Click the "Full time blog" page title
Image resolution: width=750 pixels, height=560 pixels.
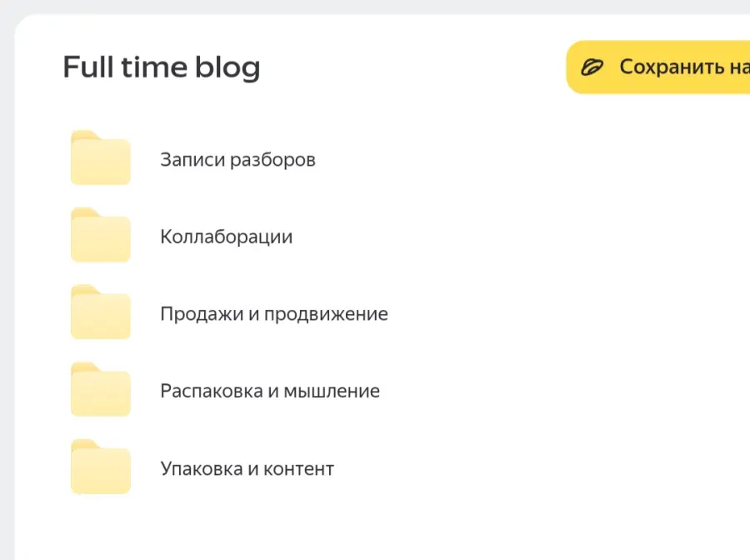(162, 67)
